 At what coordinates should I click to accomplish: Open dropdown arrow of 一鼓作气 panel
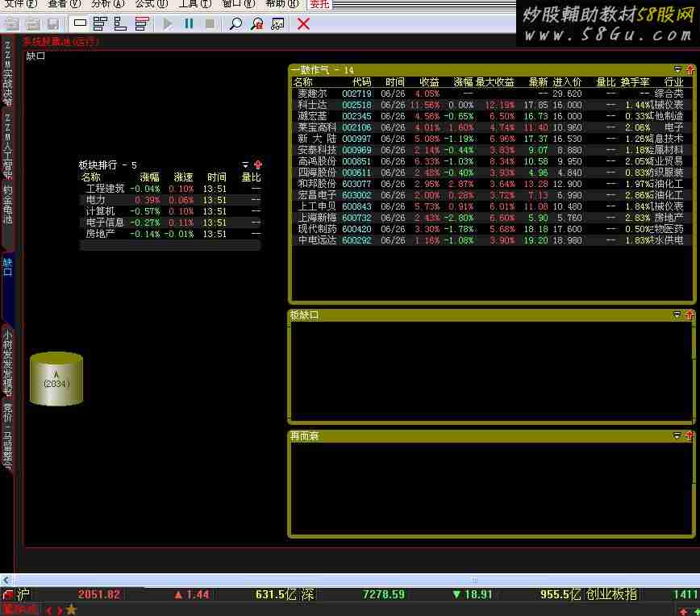point(677,69)
